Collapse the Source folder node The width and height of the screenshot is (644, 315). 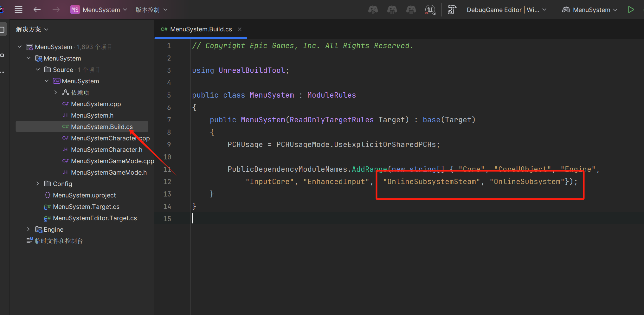click(x=38, y=69)
